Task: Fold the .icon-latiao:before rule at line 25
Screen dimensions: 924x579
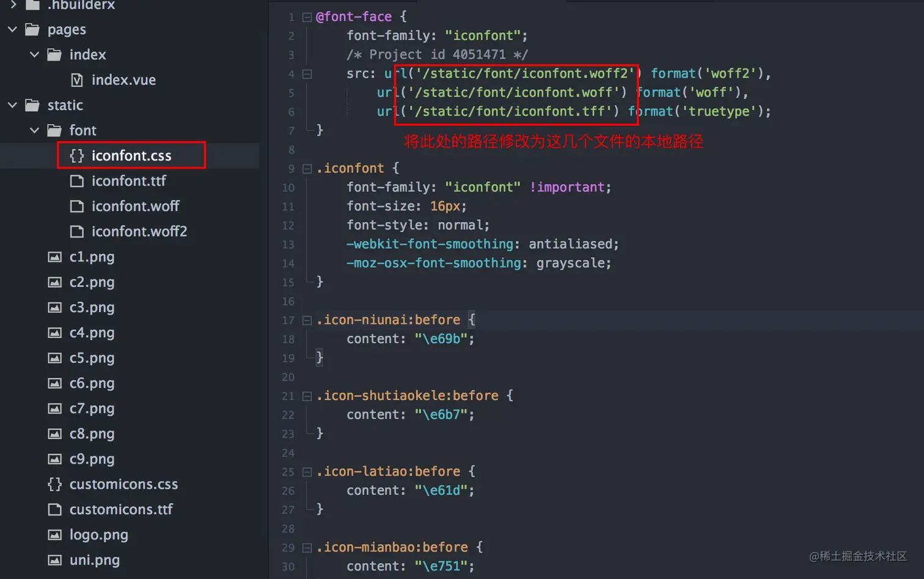Action: [x=307, y=472]
